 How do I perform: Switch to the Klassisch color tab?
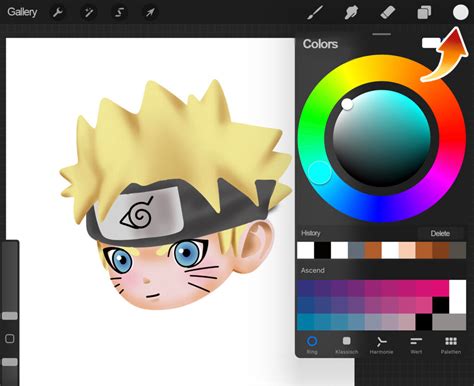[x=347, y=345]
